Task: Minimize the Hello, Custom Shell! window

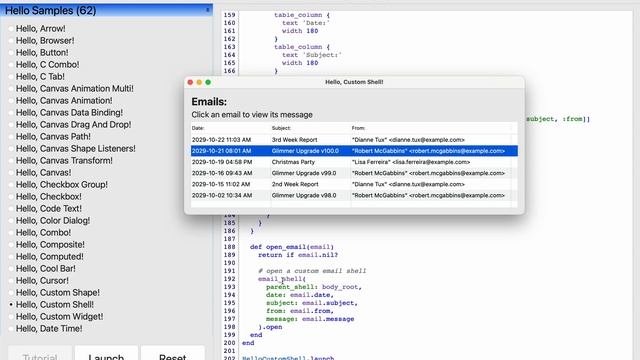Action: coord(199,82)
